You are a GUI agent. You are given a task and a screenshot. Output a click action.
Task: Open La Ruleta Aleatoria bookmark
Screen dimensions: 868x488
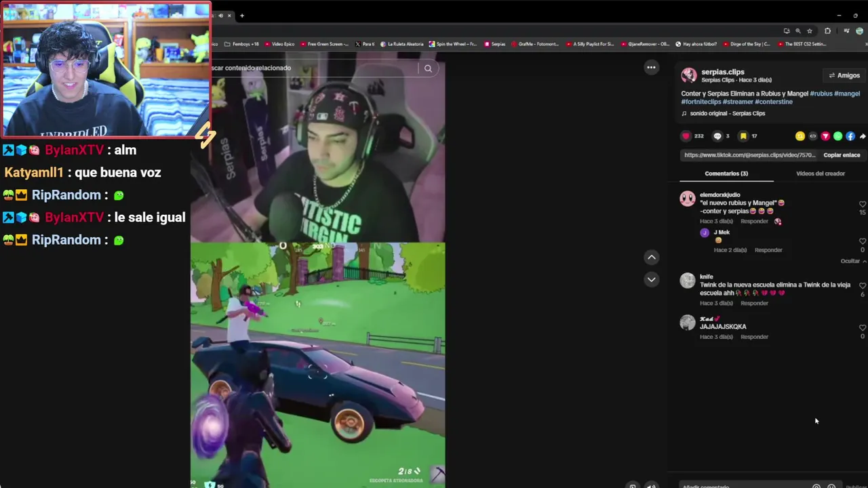pos(401,44)
